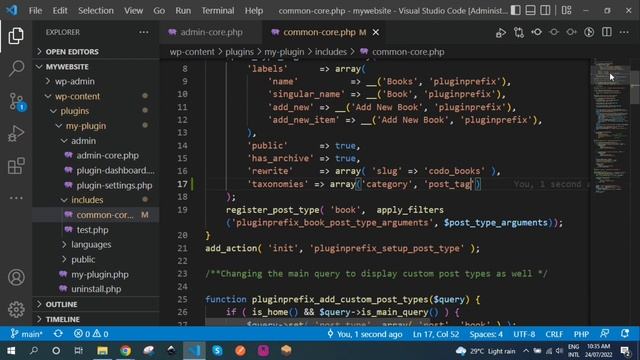
Task: Open the Run menu
Action: 183,11
